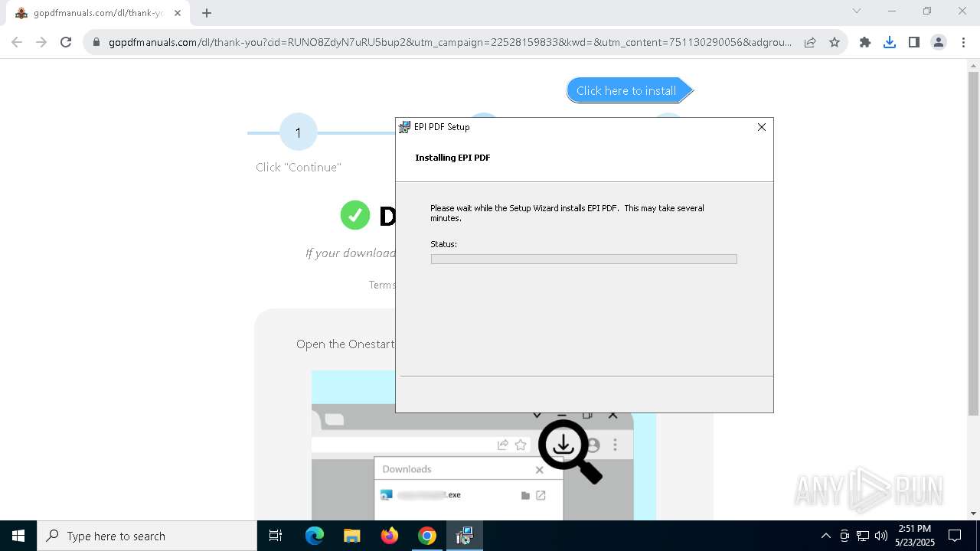Click the volume tray icon
Image resolution: width=980 pixels, height=551 pixels.
click(x=881, y=536)
